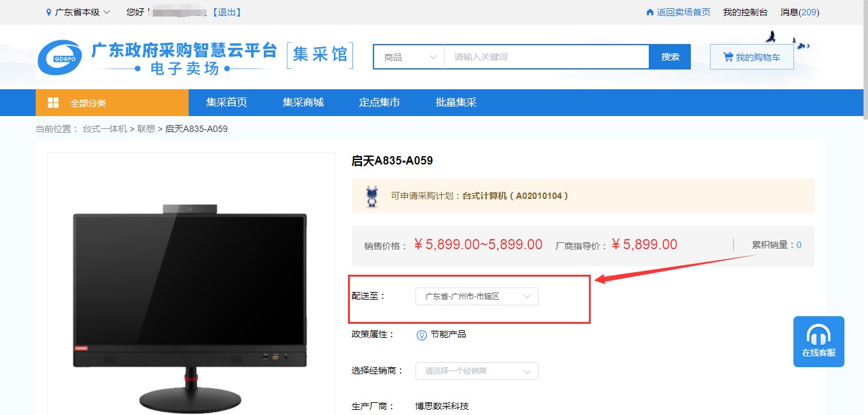Open the 选择经销商 dealer dropdown

point(477,371)
